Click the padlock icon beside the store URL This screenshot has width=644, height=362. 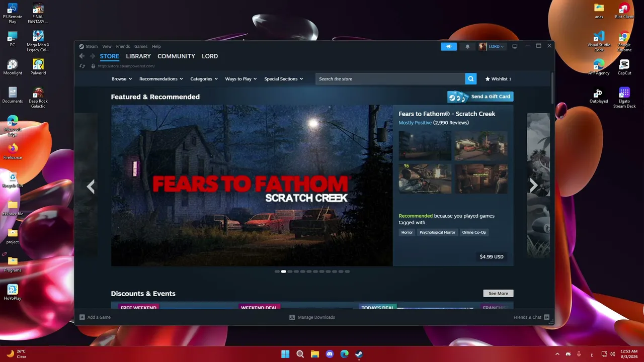pyautogui.click(x=93, y=66)
